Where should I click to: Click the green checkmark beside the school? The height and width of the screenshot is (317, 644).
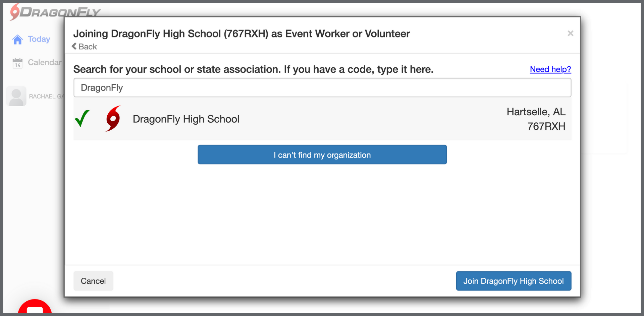pyautogui.click(x=82, y=119)
